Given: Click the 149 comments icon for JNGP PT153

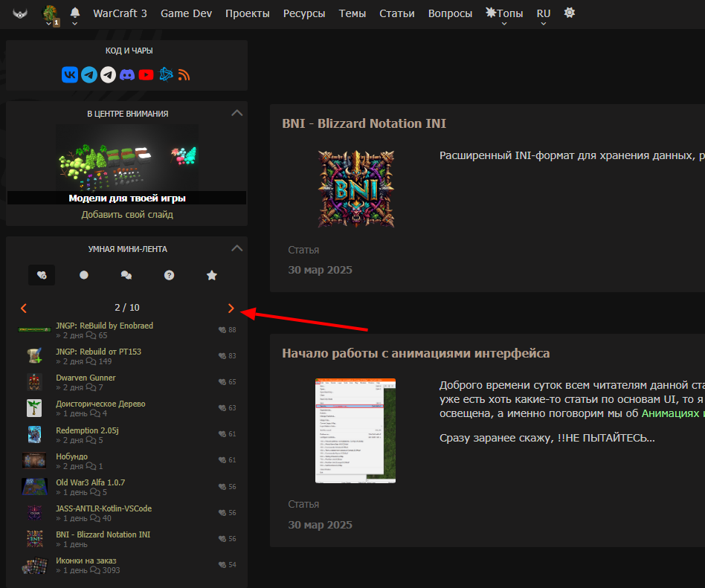Looking at the screenshot, I should (91, 361).
